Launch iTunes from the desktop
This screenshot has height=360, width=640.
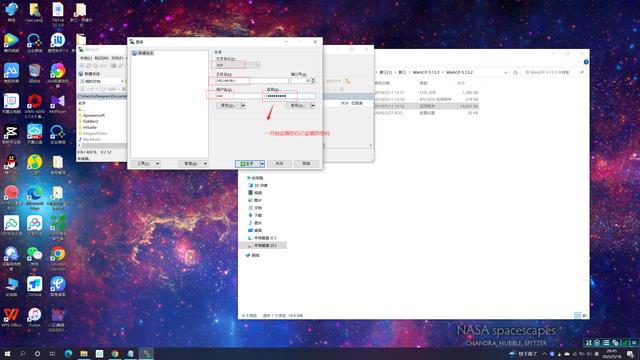coord(35,316)
